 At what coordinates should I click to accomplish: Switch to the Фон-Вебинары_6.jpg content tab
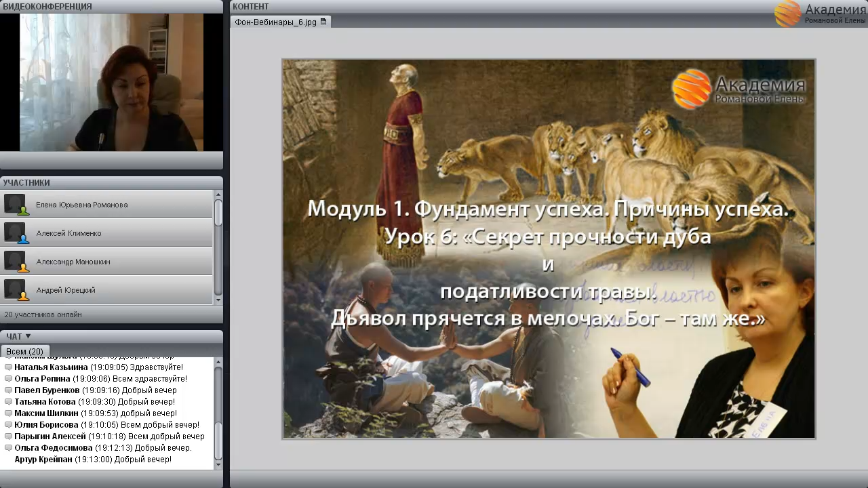pos(280,22)
